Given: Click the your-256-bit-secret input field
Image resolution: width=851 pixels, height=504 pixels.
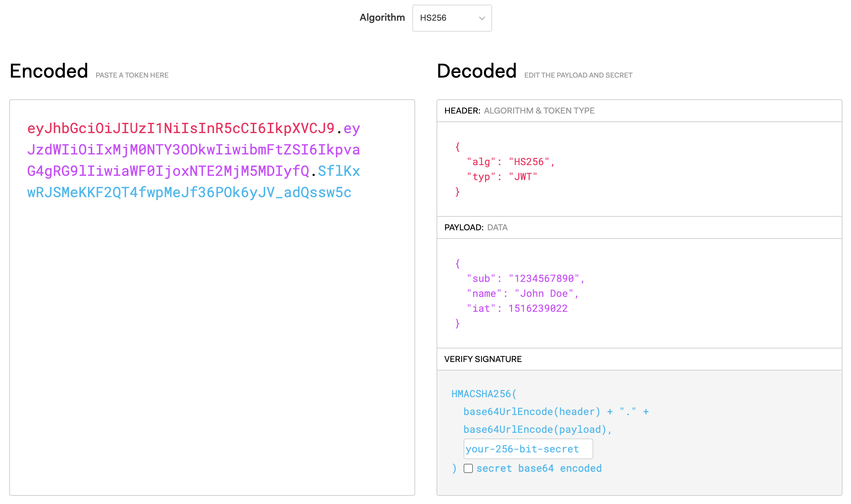Looking at the screenshot, I should pos(528,449).
